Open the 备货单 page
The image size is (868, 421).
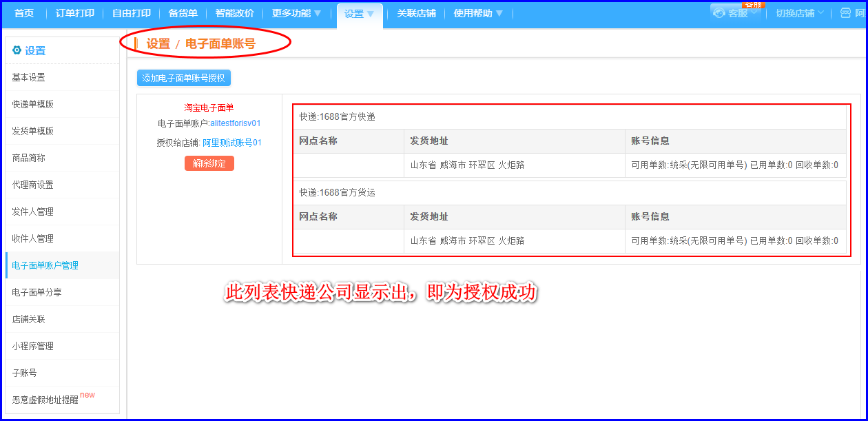[183, 13]
